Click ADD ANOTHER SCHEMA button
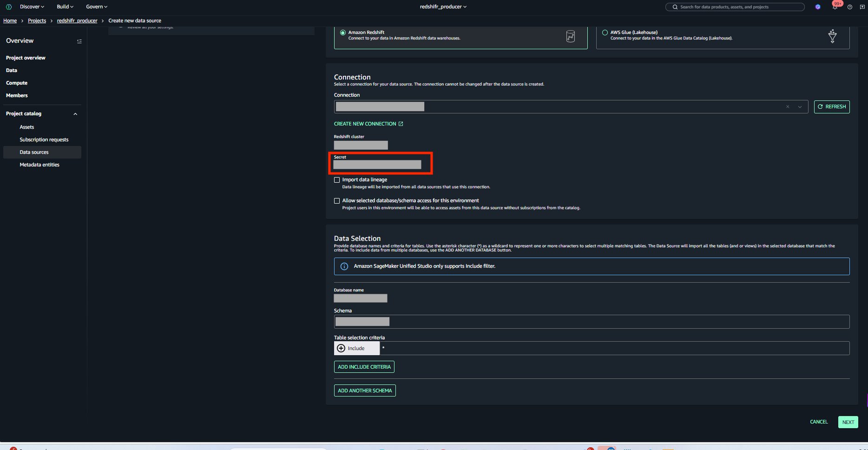This screenshot has height=450, width=868. click(x=365, y=390)
